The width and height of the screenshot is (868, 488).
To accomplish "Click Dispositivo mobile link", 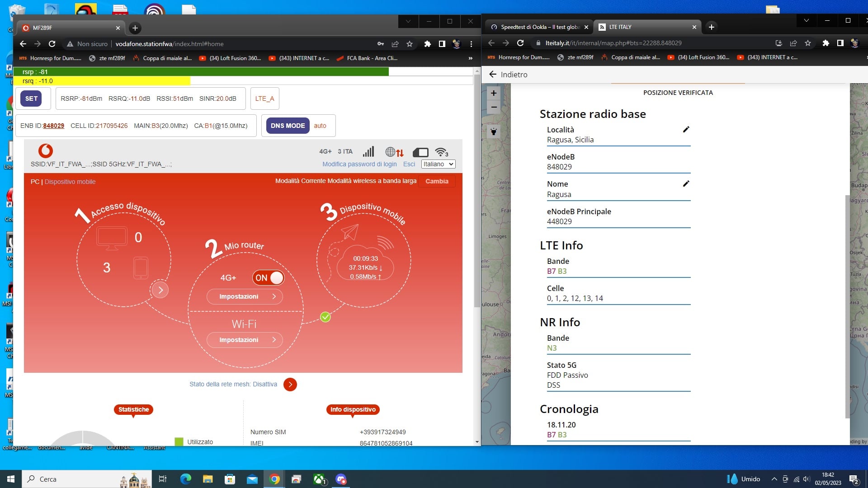I will pyautogui.click(x=70, y=182).
